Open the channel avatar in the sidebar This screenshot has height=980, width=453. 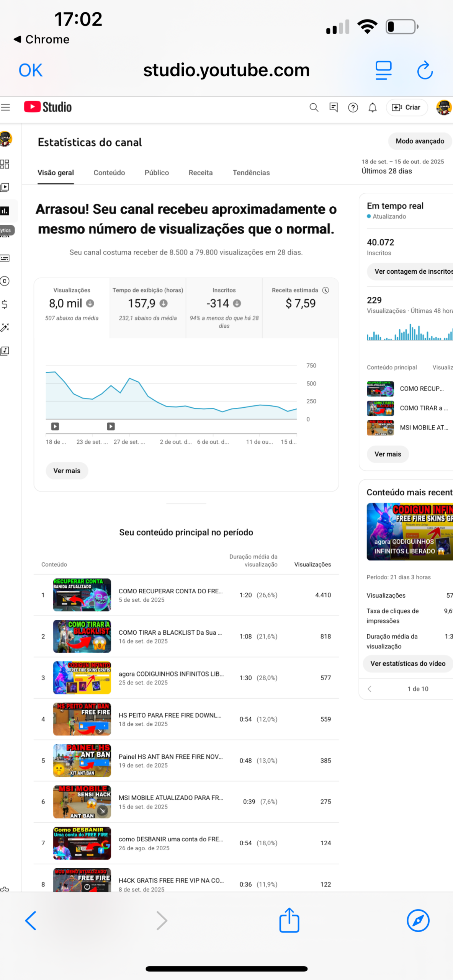point(5,139)
